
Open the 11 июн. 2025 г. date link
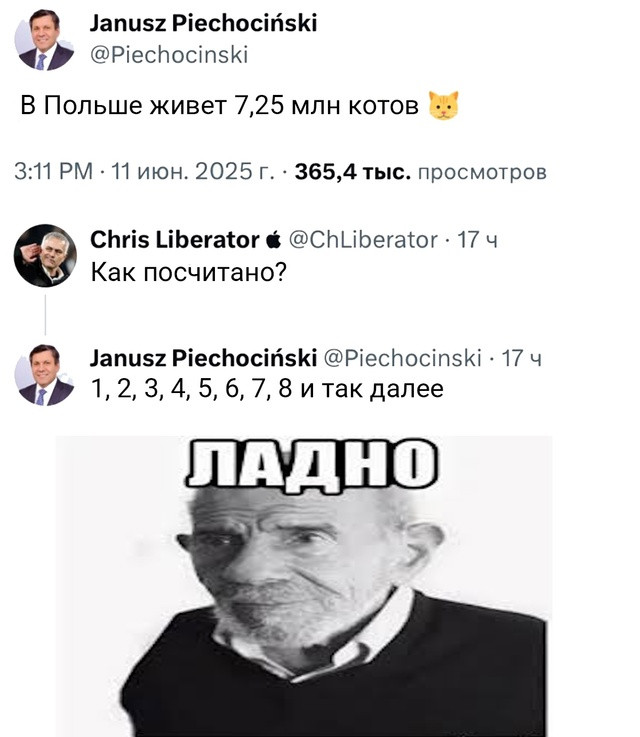tap(192, 172)
